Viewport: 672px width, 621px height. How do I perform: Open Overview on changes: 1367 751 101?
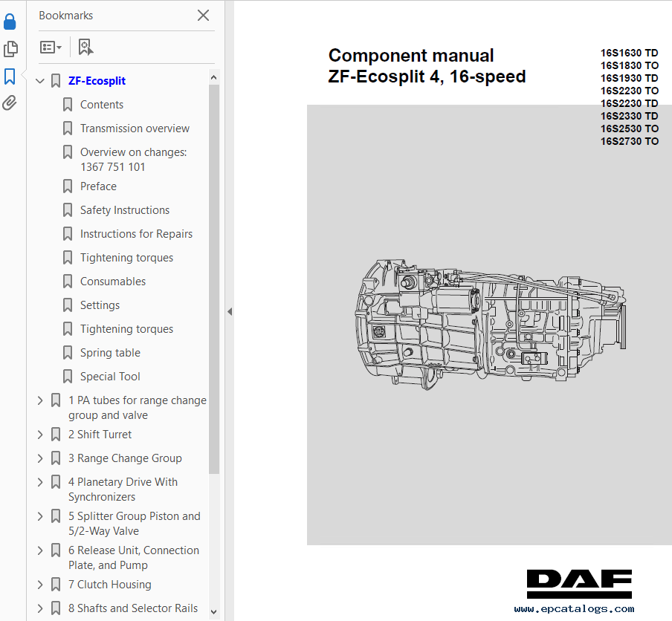[133, 159]
